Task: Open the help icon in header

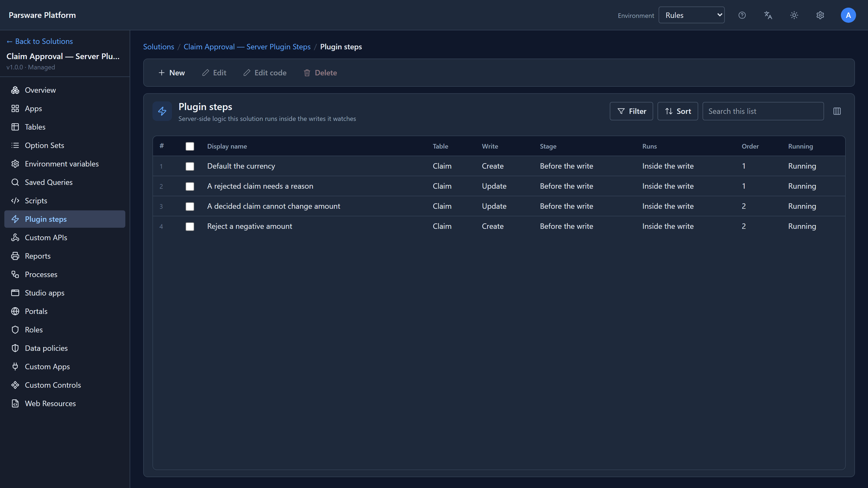Action: point(742,15)
